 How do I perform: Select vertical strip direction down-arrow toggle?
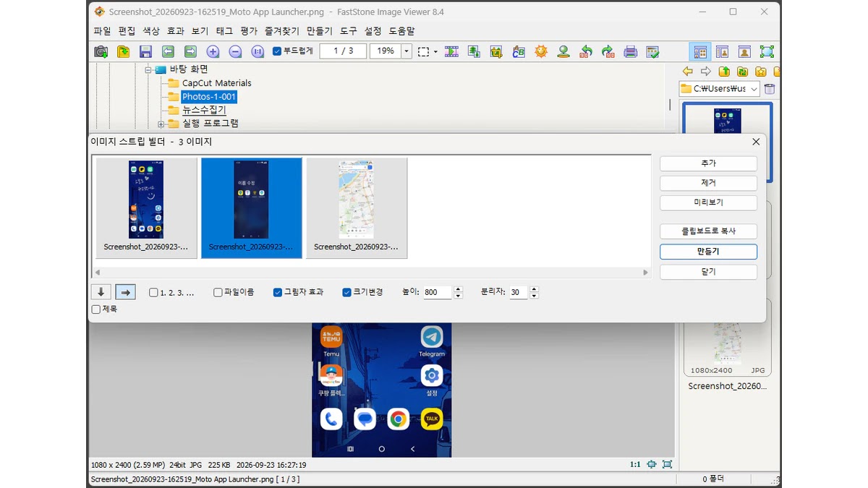[101, 292]
